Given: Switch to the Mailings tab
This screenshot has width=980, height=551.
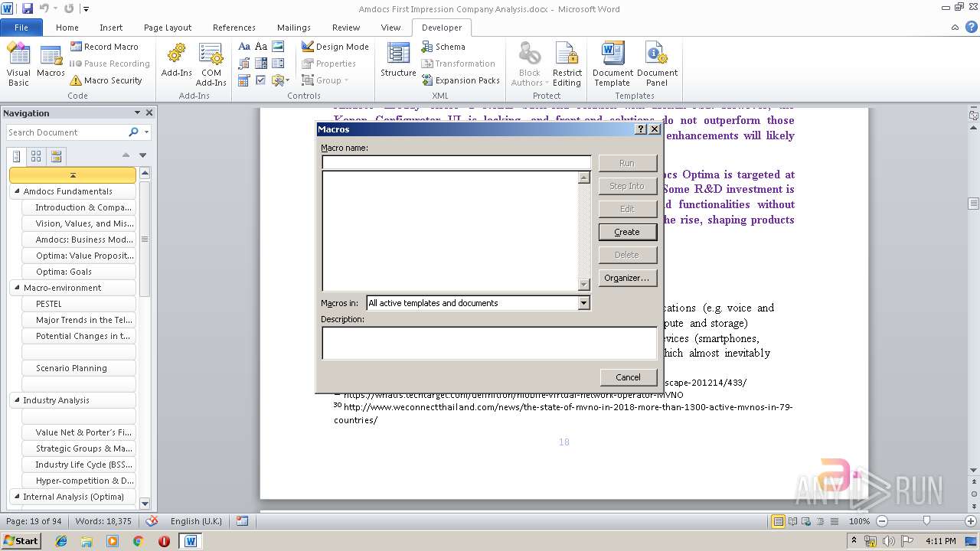Looking at the screenshot, I should pyautogui.click(x=294, y=28).
